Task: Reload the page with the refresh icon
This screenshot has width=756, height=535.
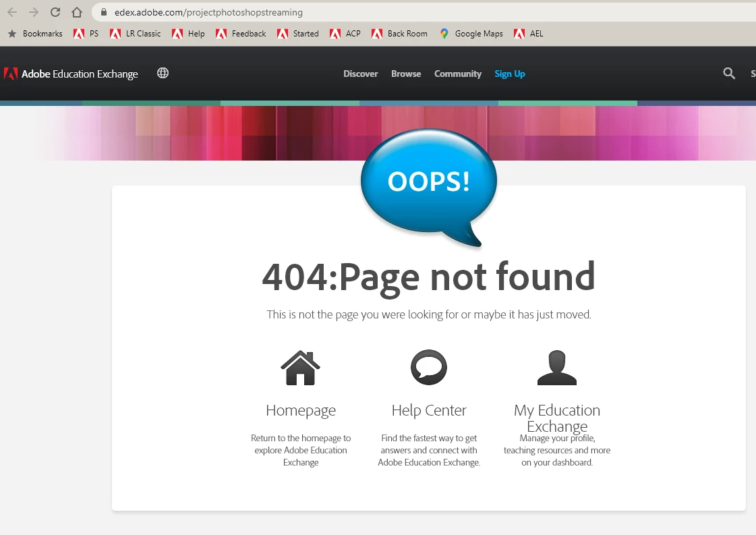Action: (55, 12)
